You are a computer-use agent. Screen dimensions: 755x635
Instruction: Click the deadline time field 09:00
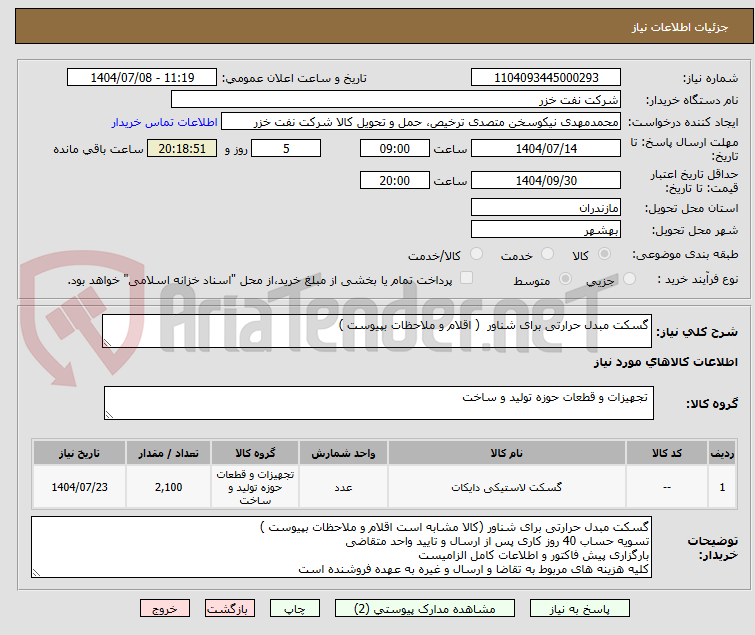[394, 148]
